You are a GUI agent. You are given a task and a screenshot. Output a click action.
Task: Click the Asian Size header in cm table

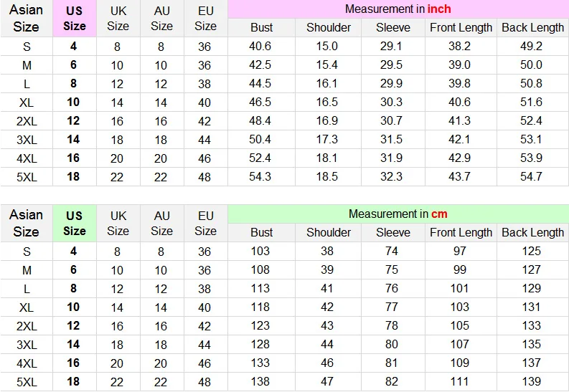tap(26, 223)
